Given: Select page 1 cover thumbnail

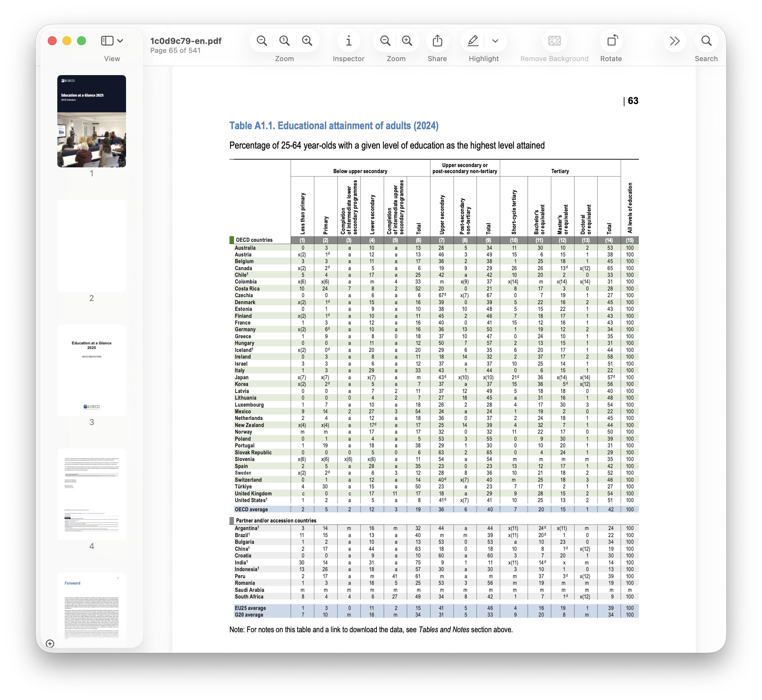Looking at the screenshot, I should pyautogui.click(x=92, y=121).
